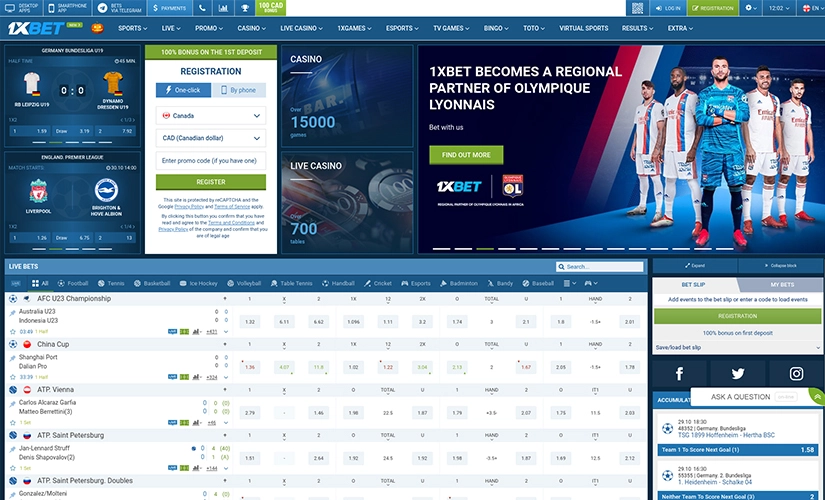Pin the Australia U23 vs Indonesia U23 match

point(13,313)
